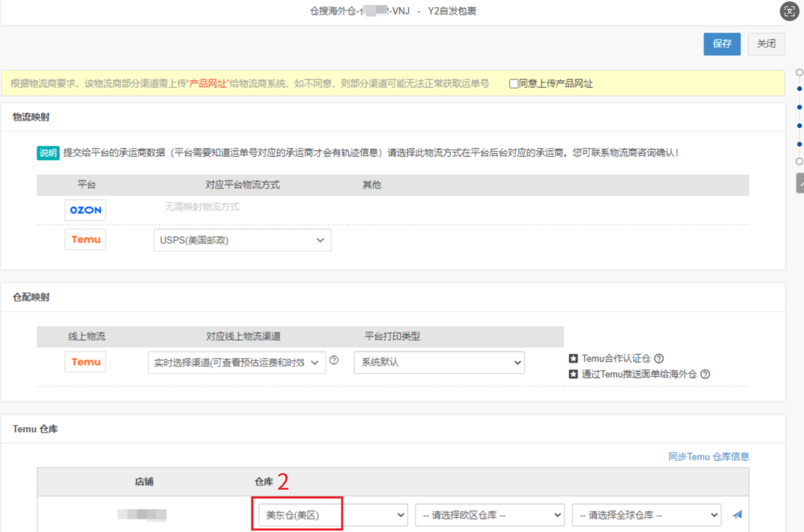
Task: Click the 对应线上物流渠道 column header
Action: [x=243, y=336]
